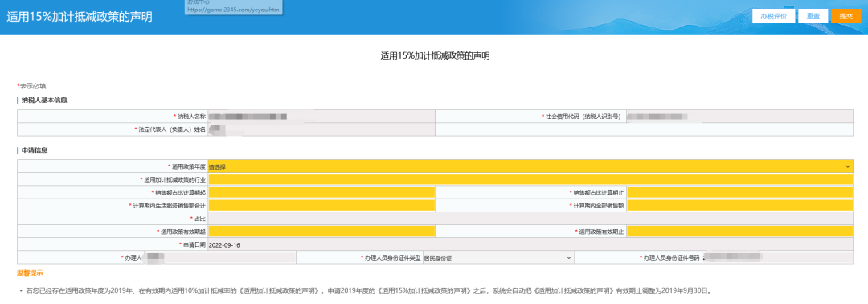Click the 计算期内全部销售额 input
The width and height of the screenshot is (868, 304).
tap(740, 205)
